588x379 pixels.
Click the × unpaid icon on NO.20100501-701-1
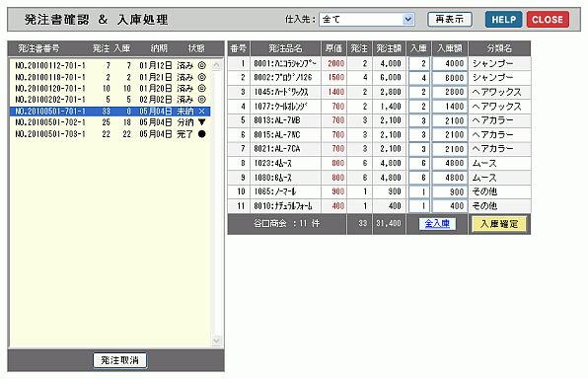pyautogui.click(x=201, y=112)
